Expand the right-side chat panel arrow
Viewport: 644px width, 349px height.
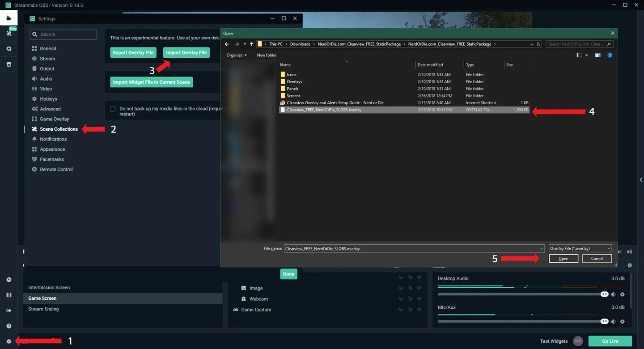point(641,179)
